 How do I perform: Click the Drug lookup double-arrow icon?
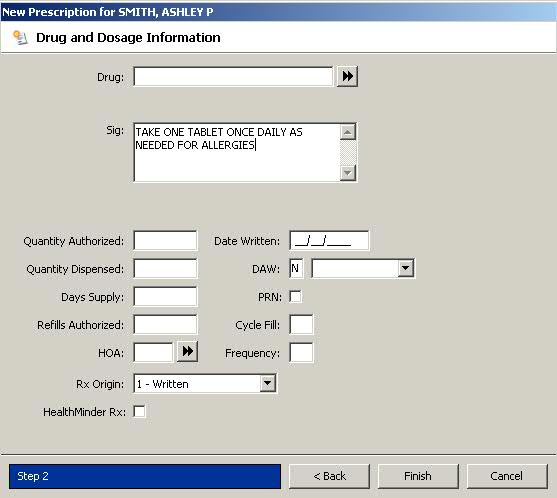pyautogui.click(x=347, y=76)
